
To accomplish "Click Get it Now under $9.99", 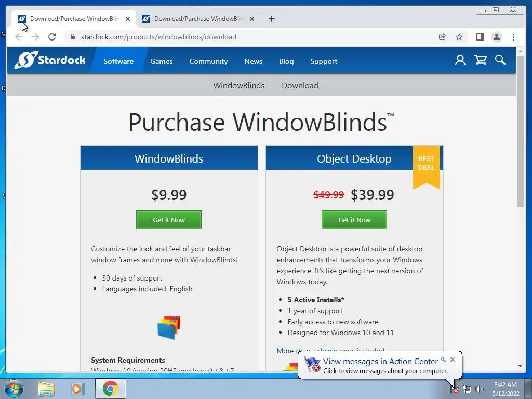I will click(x=169, y=220).
